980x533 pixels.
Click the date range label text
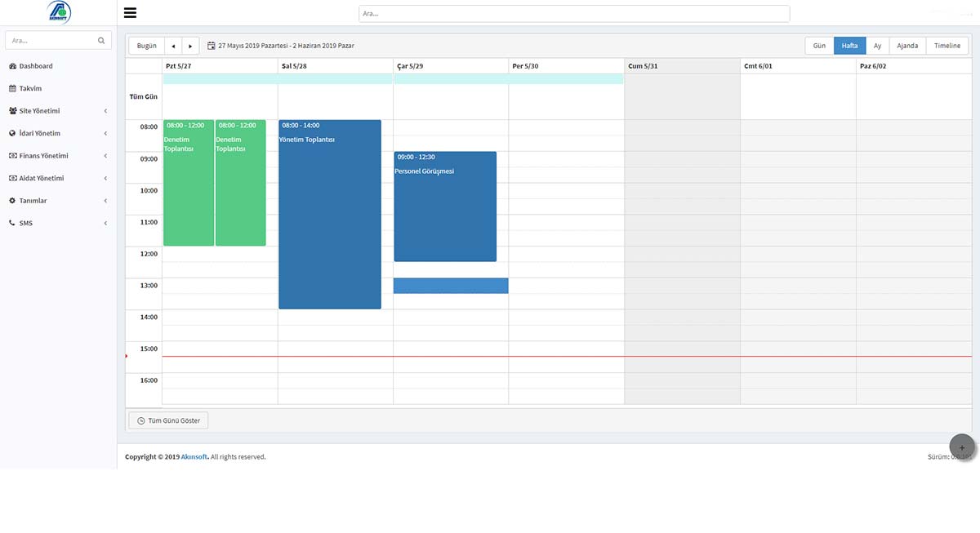click(x=286, y=46)
